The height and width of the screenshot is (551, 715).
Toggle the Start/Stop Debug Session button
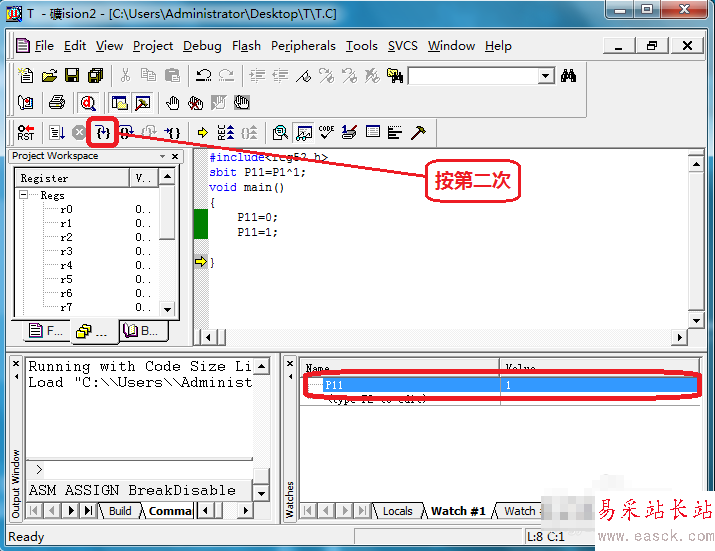coord(88,103)
